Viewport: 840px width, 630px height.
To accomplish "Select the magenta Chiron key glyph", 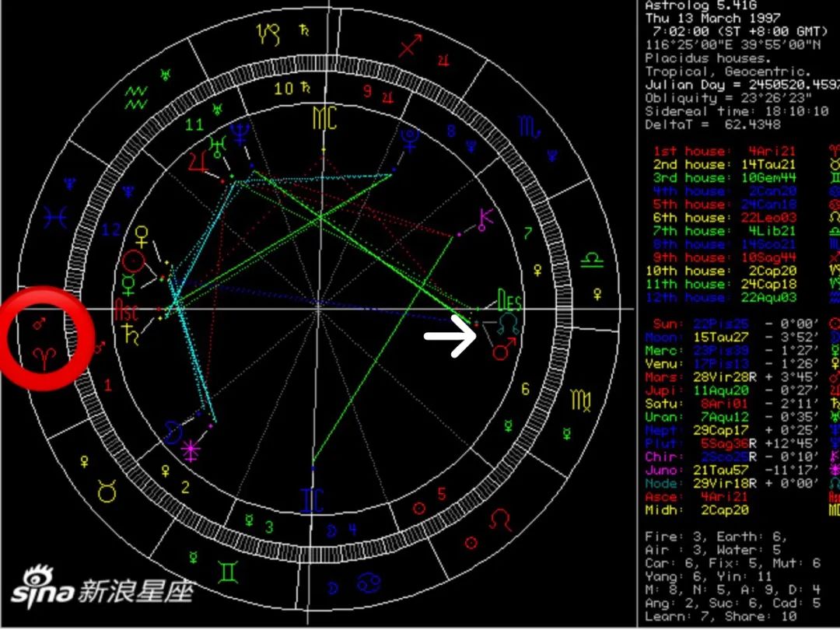I will tap(486, 220).
